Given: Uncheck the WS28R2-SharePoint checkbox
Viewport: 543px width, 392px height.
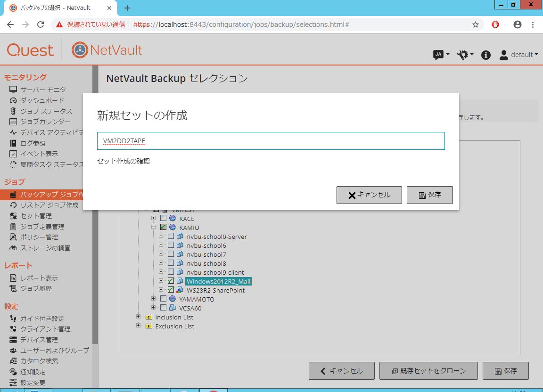Looking at the screenshot, I should [171, 290].
